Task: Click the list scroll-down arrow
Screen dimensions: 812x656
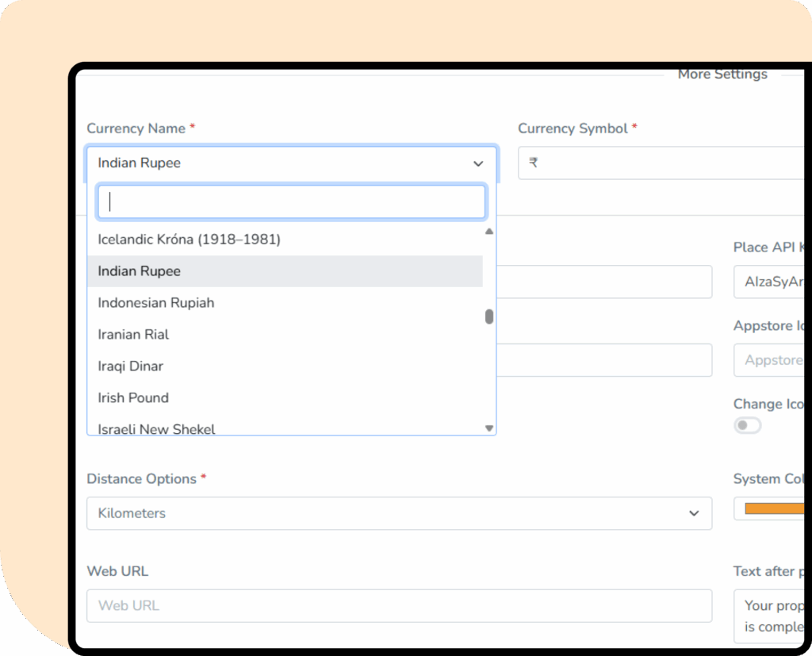Action: [488, 428]
